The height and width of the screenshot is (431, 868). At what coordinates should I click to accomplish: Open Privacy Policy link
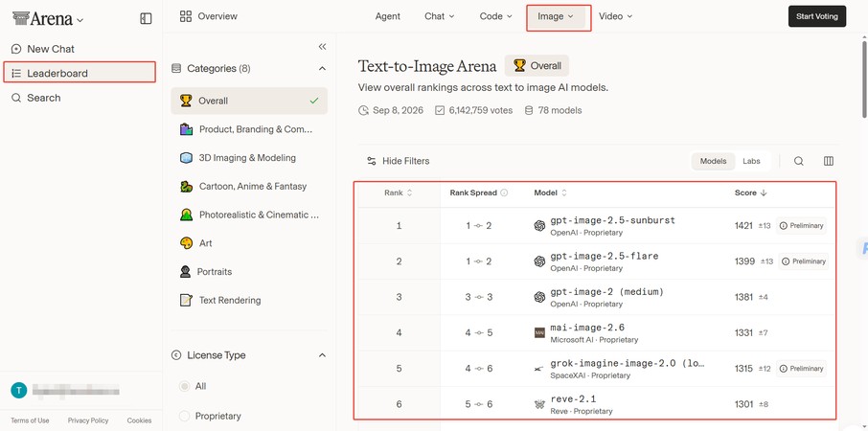pos(88,420)
